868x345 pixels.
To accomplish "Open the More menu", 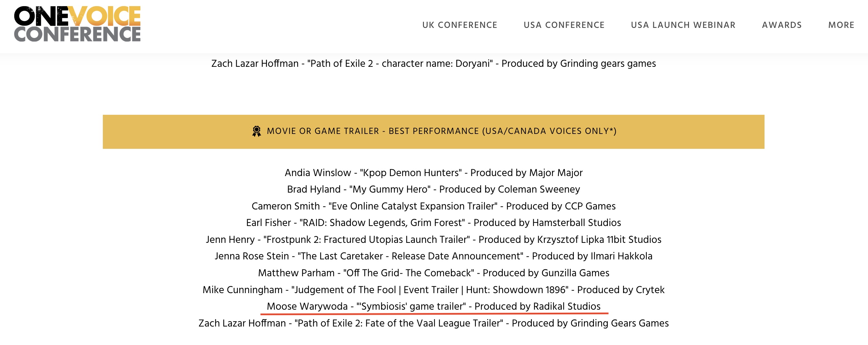I will click(x=841, y=25).
